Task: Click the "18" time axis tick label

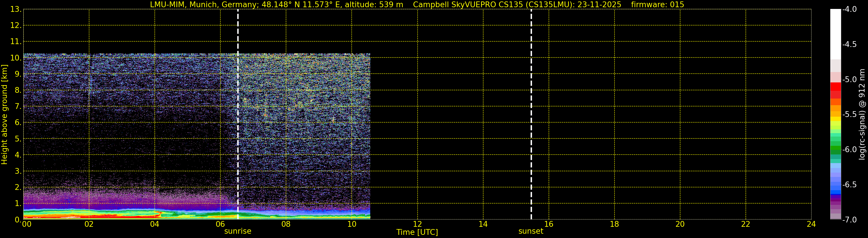Action: point(614,224)
